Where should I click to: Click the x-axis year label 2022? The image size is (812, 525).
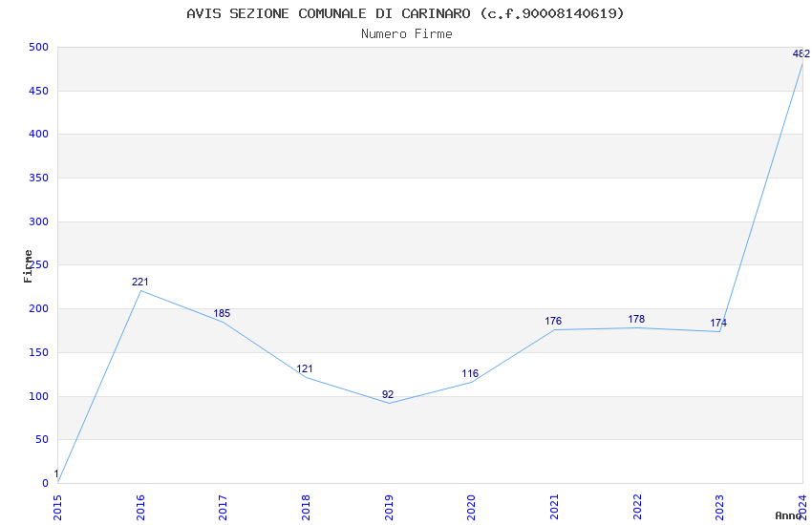point(637,508)
